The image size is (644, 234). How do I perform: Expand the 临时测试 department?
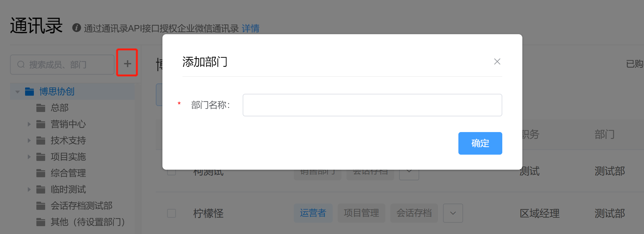pos(29,189)
